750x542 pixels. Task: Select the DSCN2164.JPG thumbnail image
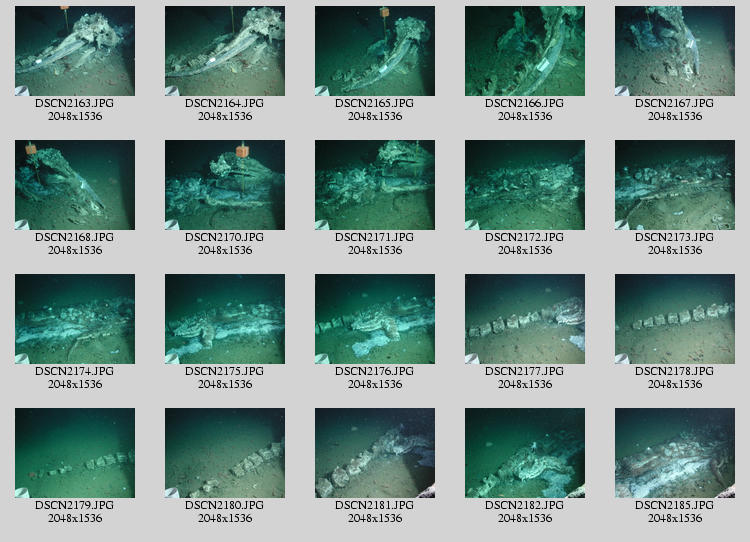225,51
